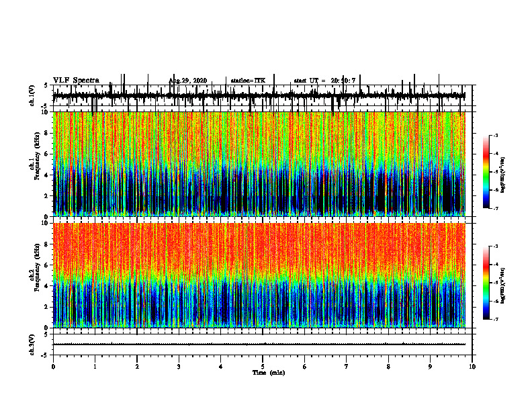Click the '8' minute tick label
This screenshot has width=532, height=411.
click(x=388, y=367)
